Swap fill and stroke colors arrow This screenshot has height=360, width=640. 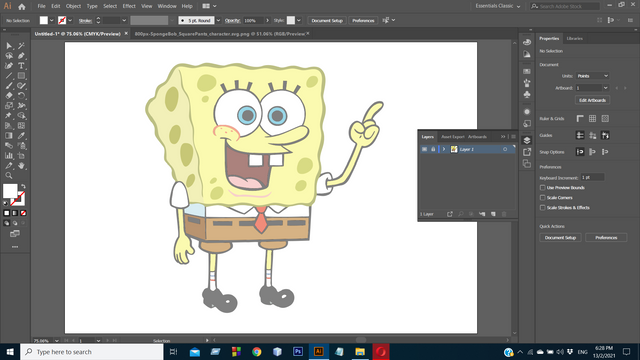click(23, 186)
